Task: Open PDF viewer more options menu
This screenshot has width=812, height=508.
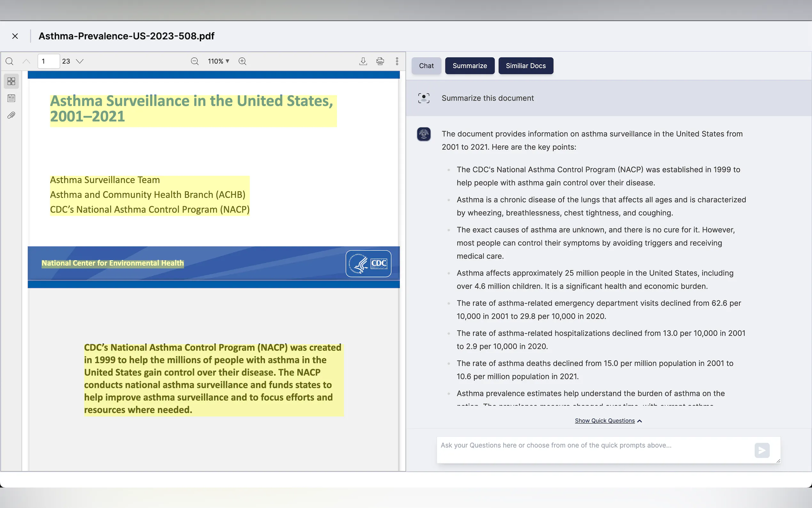Action: 397,61
